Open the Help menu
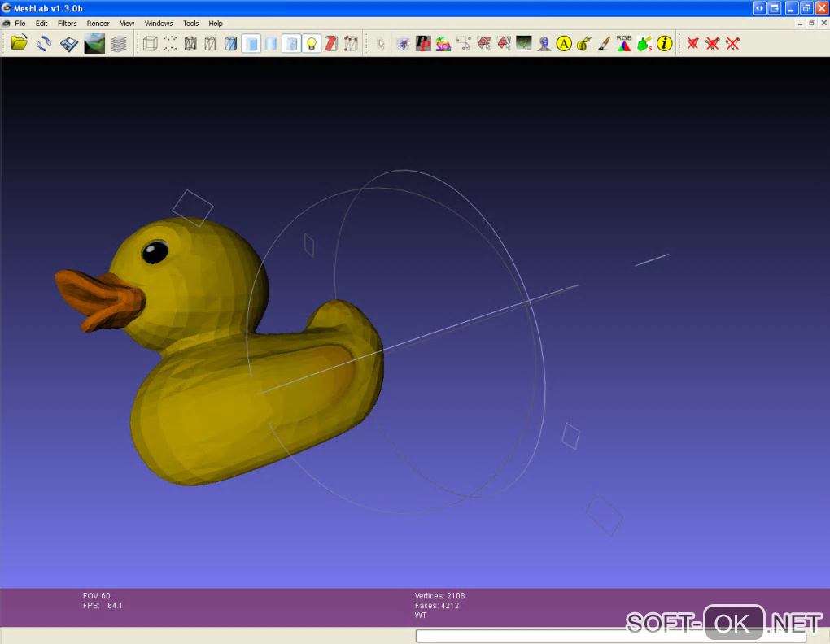The image size is (830, 644). point(216,24)
